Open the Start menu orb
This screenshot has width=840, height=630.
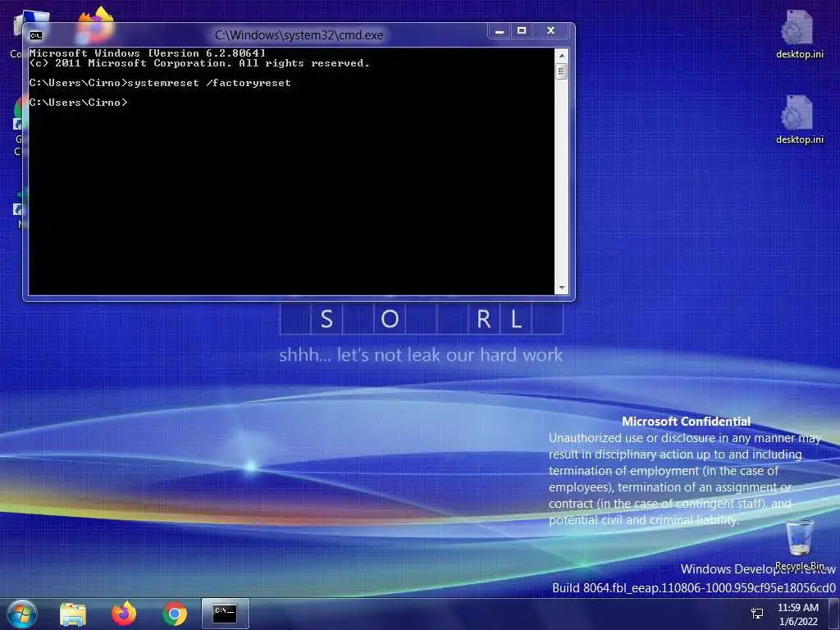[x=22, y=614]
